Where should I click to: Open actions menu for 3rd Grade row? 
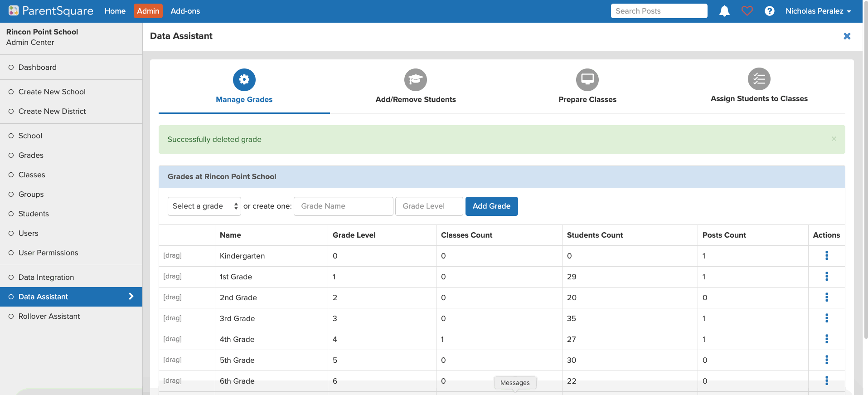[827, 318]
